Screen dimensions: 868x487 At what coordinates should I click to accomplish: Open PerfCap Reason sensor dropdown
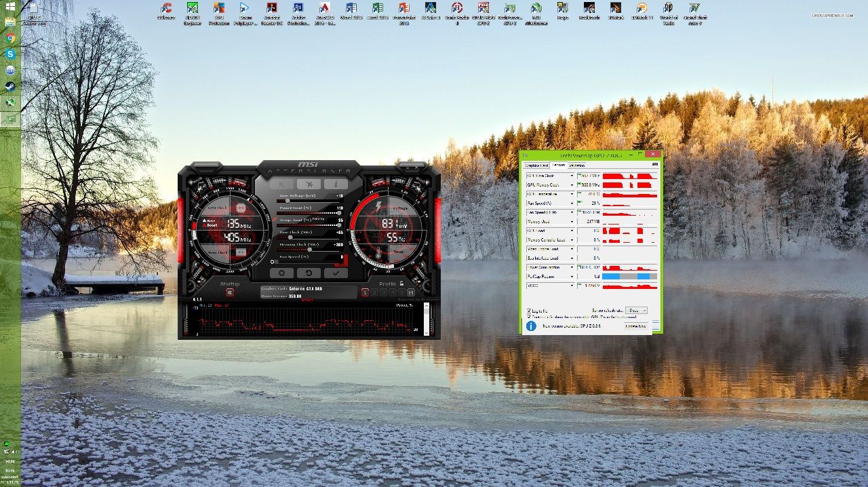pyautogui.click(x=572, y=277)
